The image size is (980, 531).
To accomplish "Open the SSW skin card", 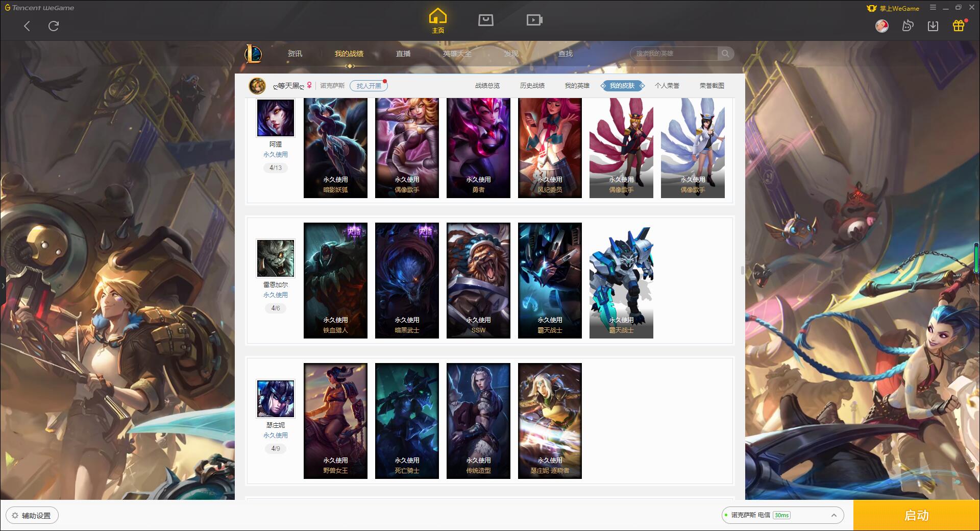I will 478,280.
